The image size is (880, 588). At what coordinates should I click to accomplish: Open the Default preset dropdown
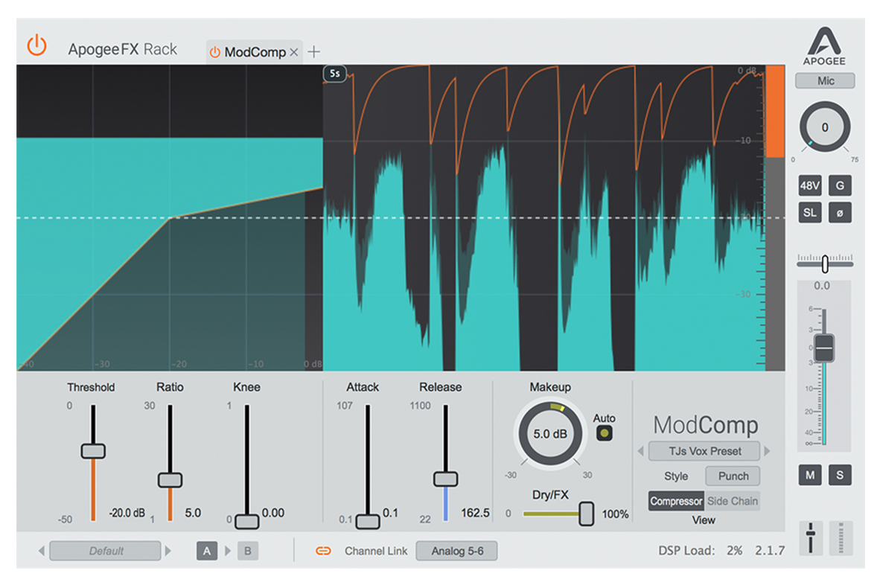[106, 551]
